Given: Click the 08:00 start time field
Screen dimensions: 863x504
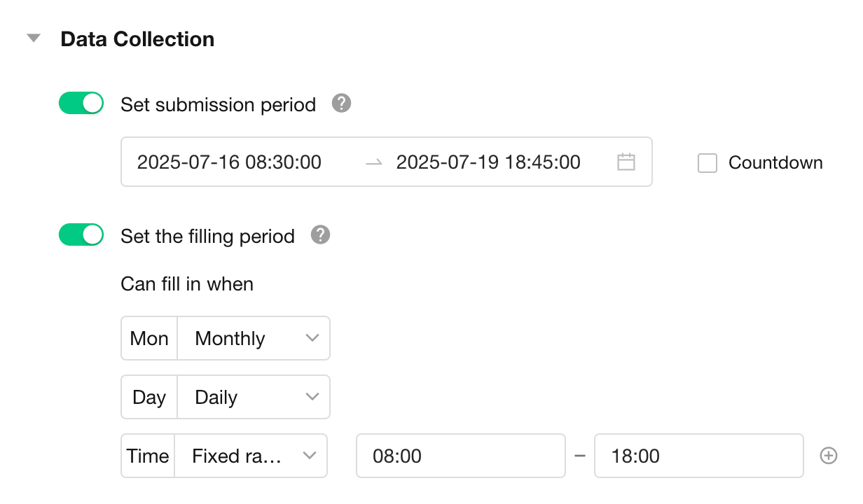Looking at the screenshot, I should click(x=460, y=456).
